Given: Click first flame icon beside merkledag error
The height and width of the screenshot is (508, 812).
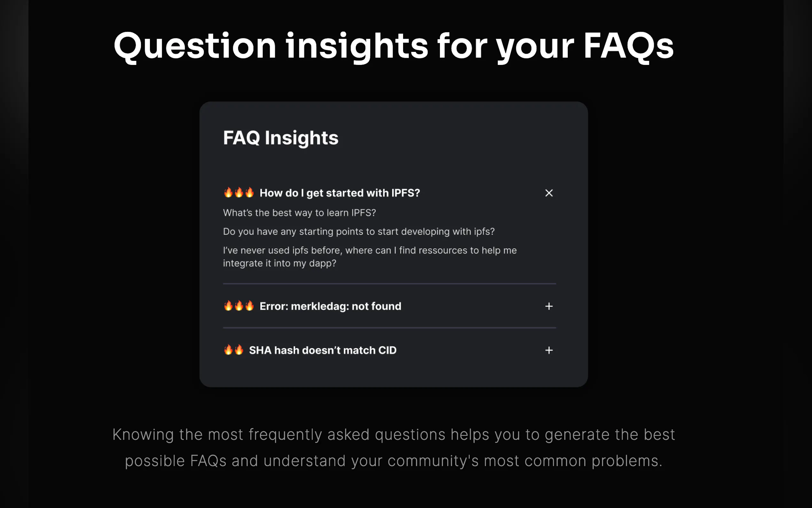Looking at the screenshot, I should pyautogui.click(x=228, y=306).
